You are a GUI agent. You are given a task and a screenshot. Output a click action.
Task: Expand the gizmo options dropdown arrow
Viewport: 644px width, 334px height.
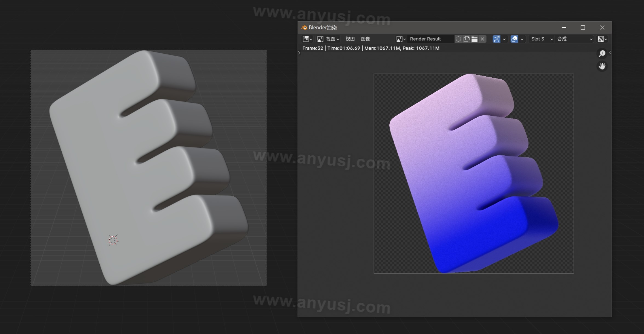point(504,39)
